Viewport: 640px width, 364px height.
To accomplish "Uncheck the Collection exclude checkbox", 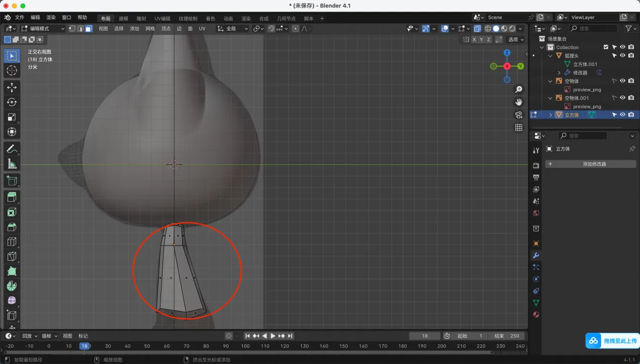I will click(x=606, y=47).
